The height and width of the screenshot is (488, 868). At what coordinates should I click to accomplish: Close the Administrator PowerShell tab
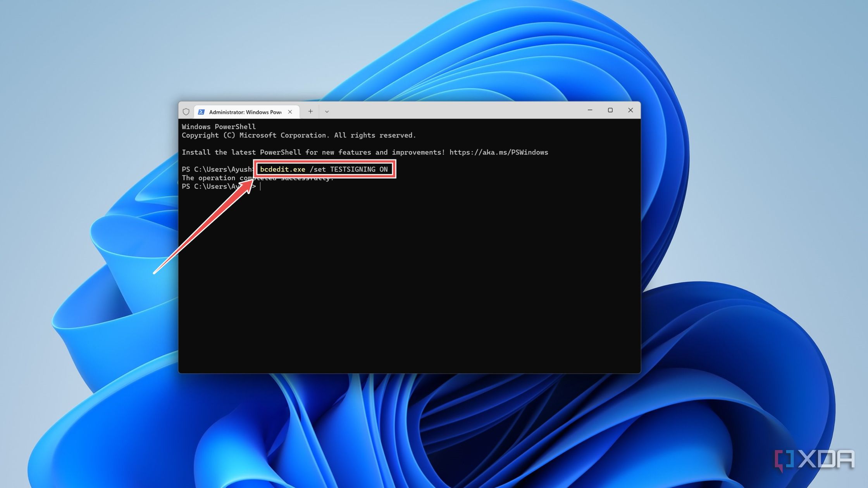pos(290,112)
